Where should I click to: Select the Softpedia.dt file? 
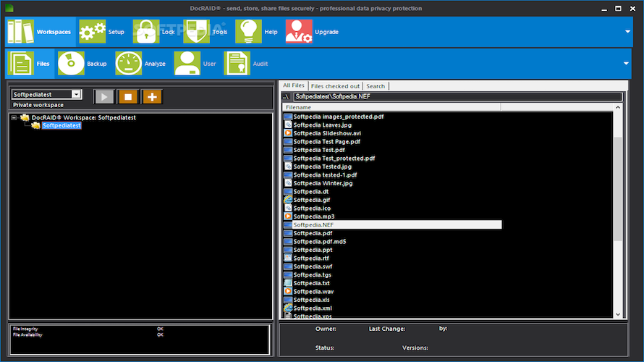tap(311, 191)
